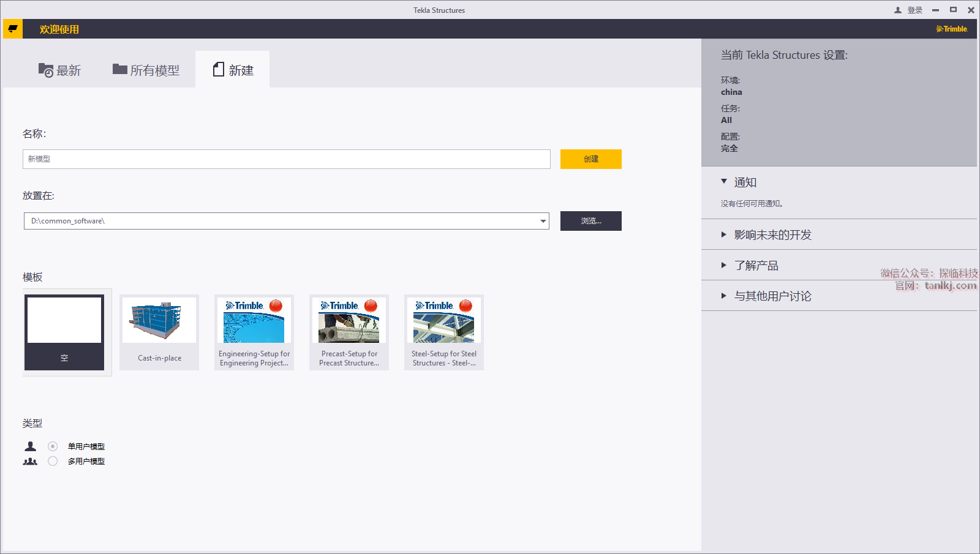Choose the Precast-Setup template
Screen dimensions: 980x554
(x=349, y=332)
